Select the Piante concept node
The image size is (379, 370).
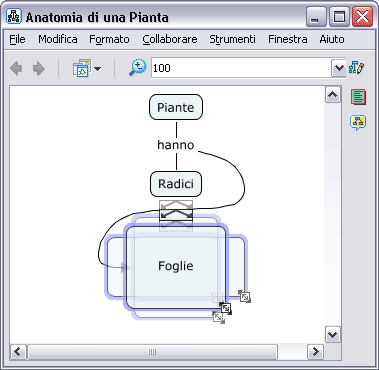coord(176,107)
